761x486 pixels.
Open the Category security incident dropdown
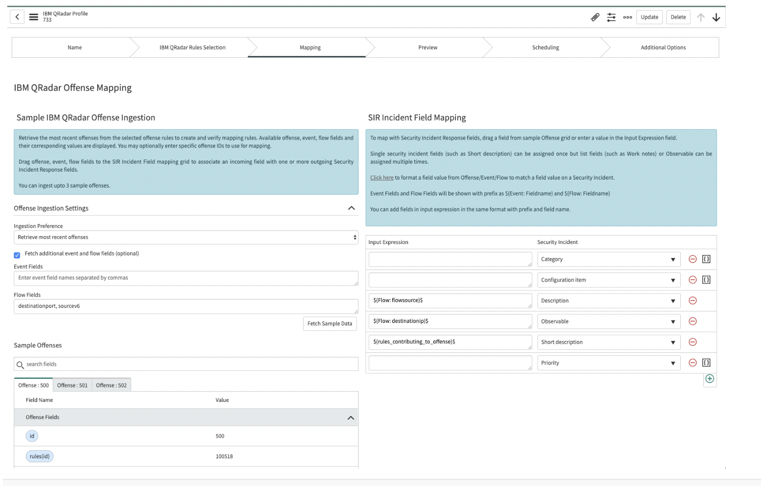tap(609, 259)
